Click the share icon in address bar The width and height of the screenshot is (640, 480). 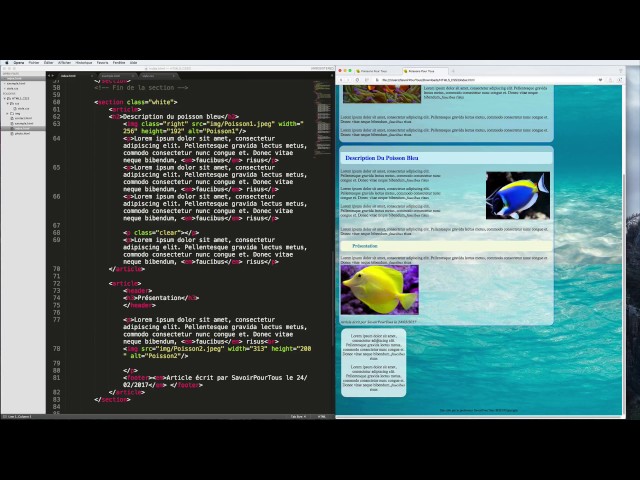pyautogui.click(x=611, y=80)
